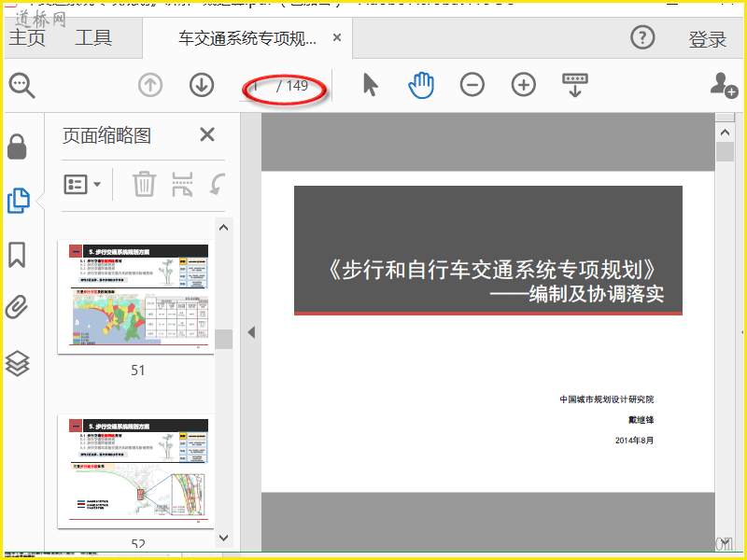Image resolution: width=747 pixels, height=560 pixels.
Task: Click the scrolling page display mode icon
Action: pyautogui.click(x=575, y=85)
